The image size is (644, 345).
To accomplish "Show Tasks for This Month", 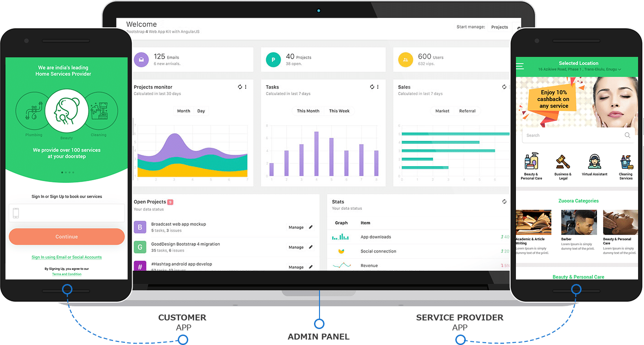I will point(308,111).
